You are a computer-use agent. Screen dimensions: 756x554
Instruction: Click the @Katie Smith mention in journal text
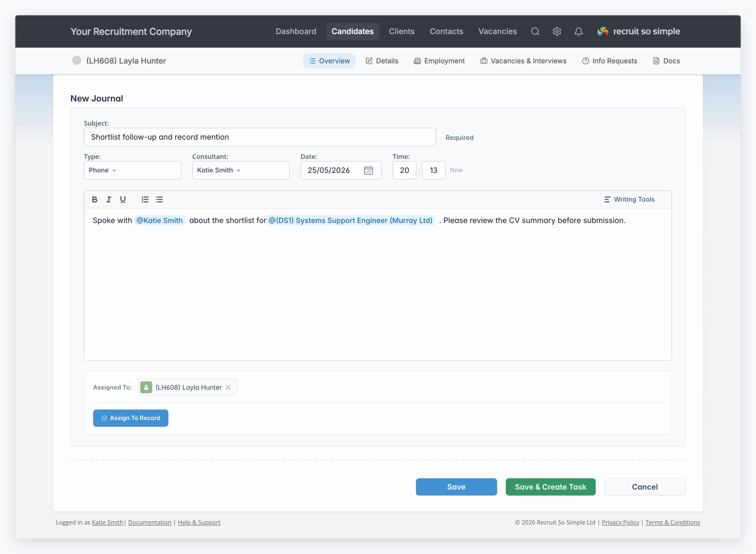point(159,220)
